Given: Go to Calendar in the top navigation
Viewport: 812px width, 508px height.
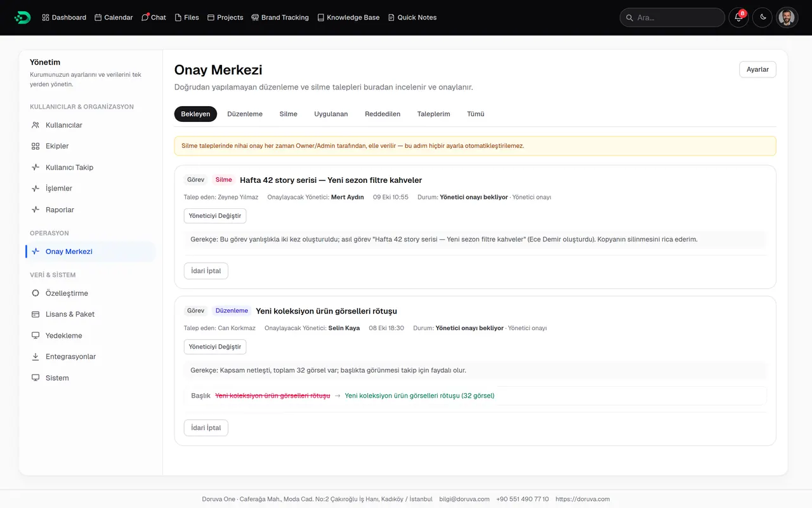Looking at the screenshot, I should pyautogui.click(x=114, y=18).
